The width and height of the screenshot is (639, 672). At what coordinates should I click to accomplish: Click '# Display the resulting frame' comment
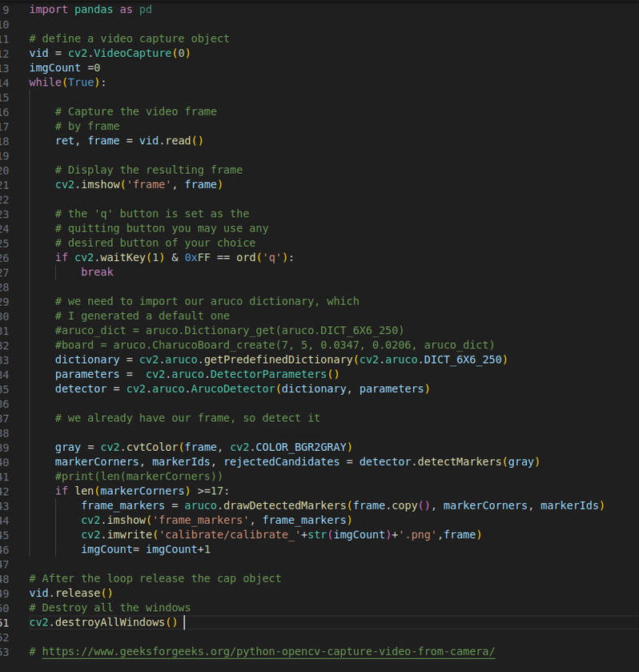pyautogui.click(x=149, y=170)
